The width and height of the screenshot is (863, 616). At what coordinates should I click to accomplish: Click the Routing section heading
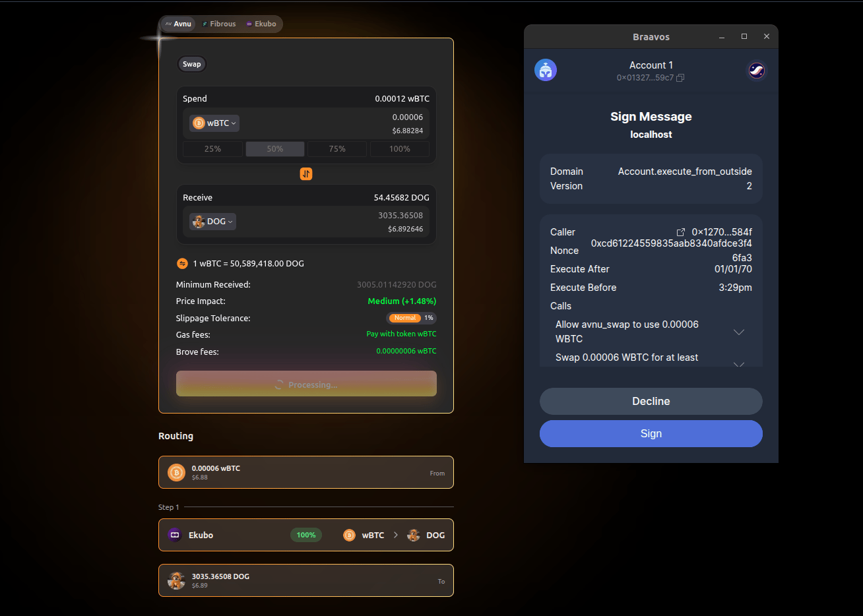coord(176,436)
